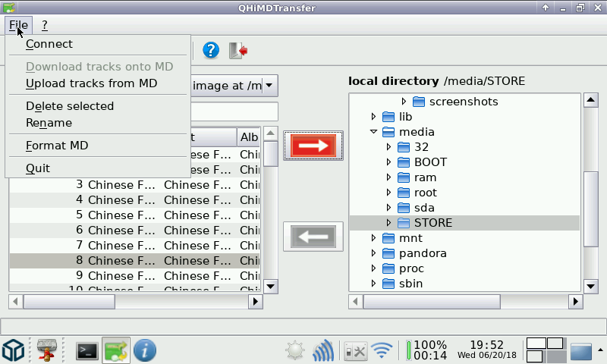607x364 pixels.
Task: Expand the ram folder
Action: tap(388, 177)
